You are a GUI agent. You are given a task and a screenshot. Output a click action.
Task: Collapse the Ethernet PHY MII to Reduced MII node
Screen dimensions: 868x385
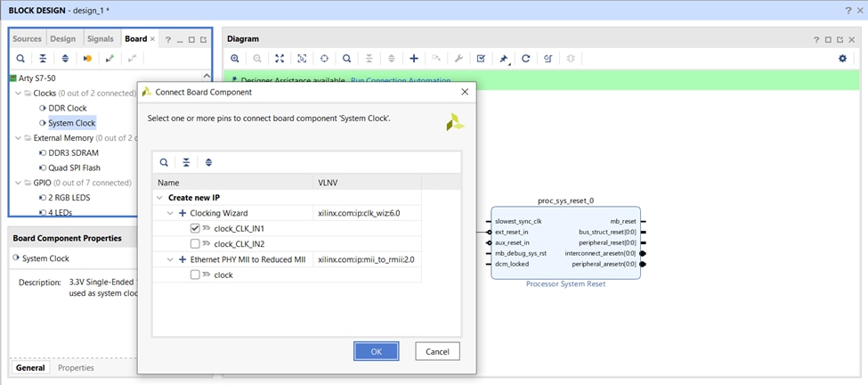click(171, 259)
